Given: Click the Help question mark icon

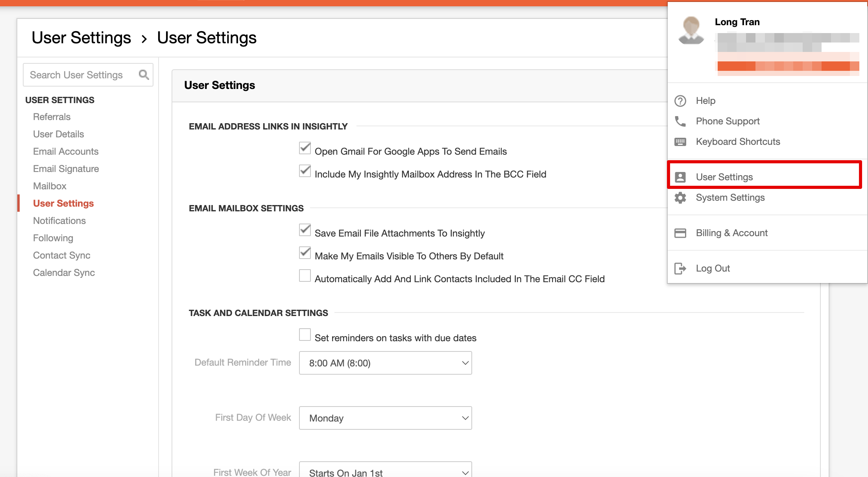Looking at the screenshot, I should 680,101.
